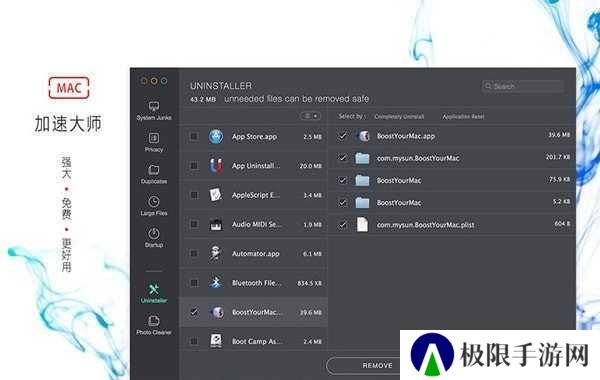Open the Duplicates sidebar section

(154, 174)
